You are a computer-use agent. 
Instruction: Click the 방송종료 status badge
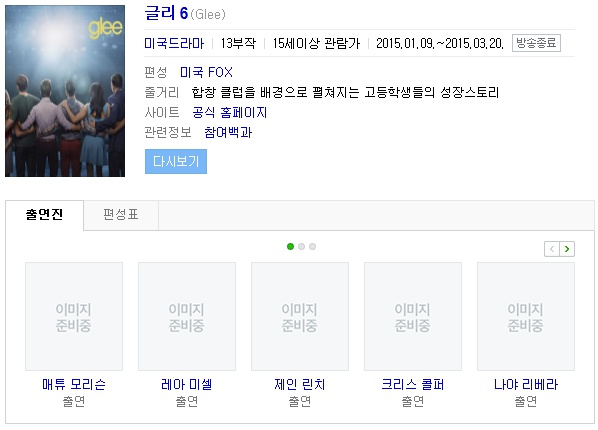536,43
